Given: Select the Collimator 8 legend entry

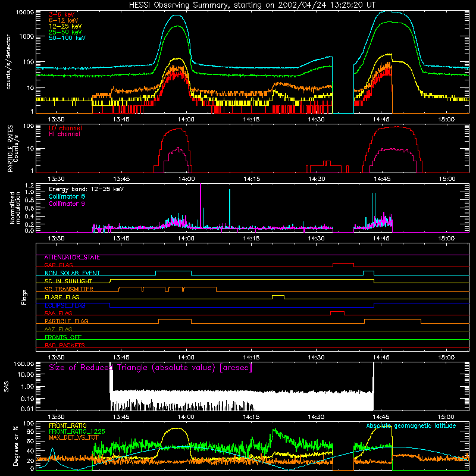Looking at the screenshot, I should coord(67,196).
